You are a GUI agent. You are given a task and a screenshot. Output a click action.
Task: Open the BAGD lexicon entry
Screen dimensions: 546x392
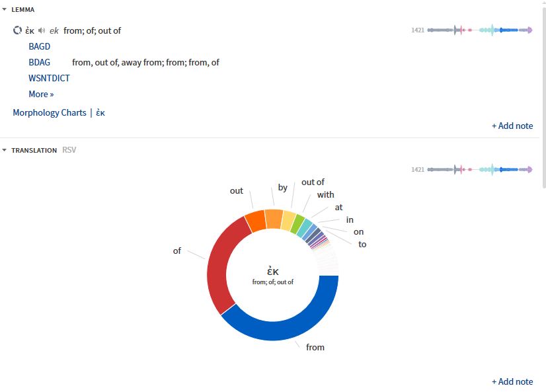coord(40,46)
